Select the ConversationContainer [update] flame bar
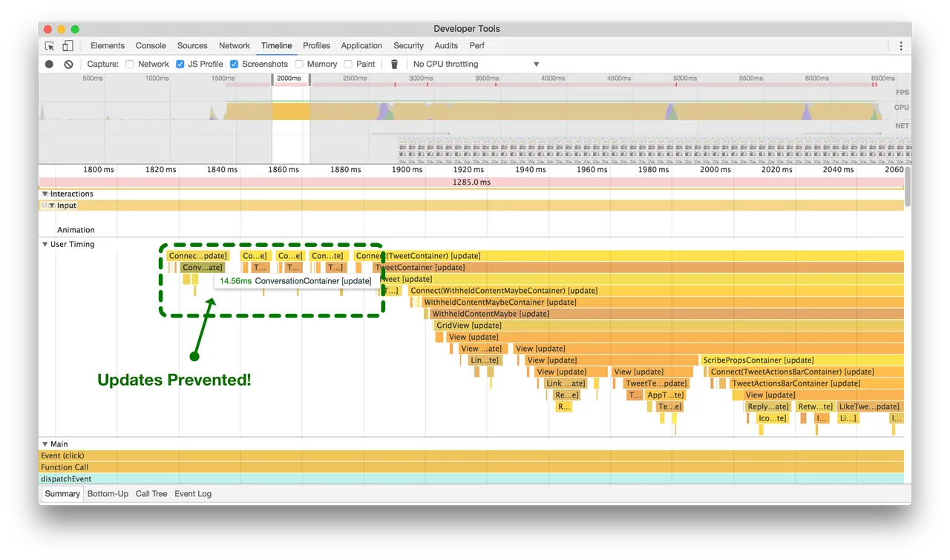950x560 pixels. (x=201, y=267)
